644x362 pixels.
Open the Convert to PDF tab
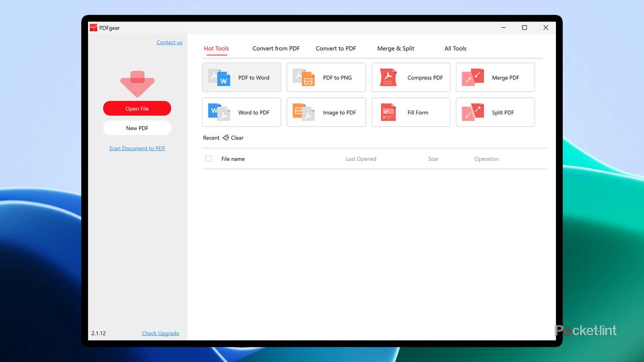tap(336, 48)
